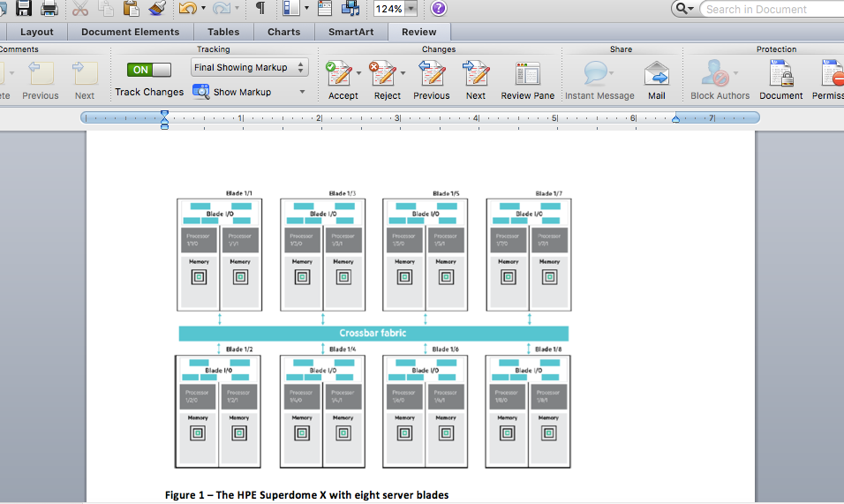Screen dimensions: 844x504
Task: Open the Review Pane
Action: (528, 74)
